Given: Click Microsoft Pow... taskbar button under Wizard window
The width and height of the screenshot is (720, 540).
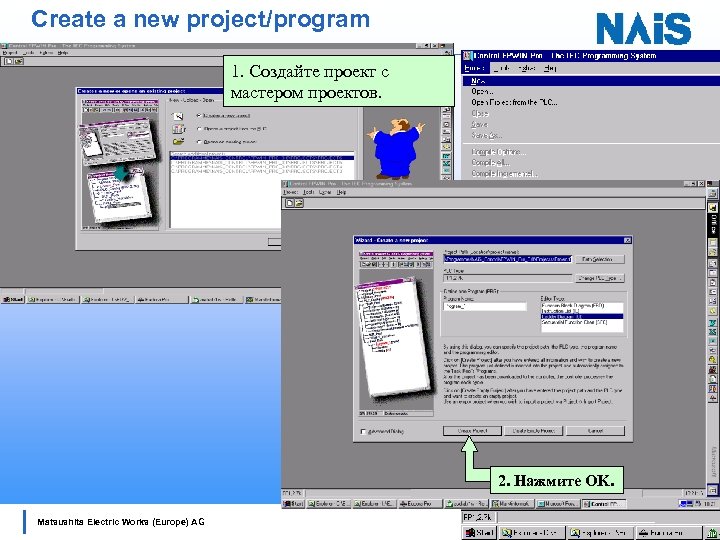Looking at the screenshot, I should [x=558, y=504].
